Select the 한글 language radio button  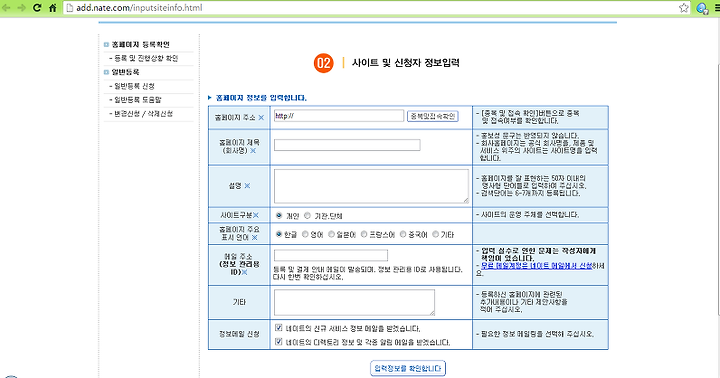(x=279, y=234)
